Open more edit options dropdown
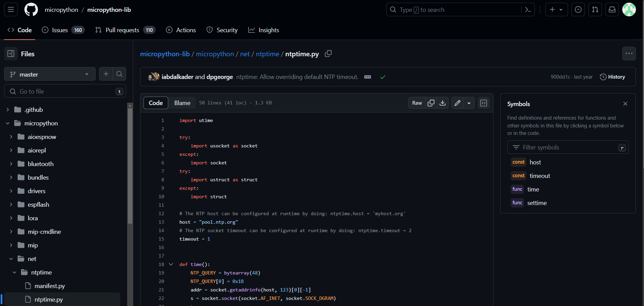Image resolution: width=644 pixels, height=306 pixels. tap(469, 103)
